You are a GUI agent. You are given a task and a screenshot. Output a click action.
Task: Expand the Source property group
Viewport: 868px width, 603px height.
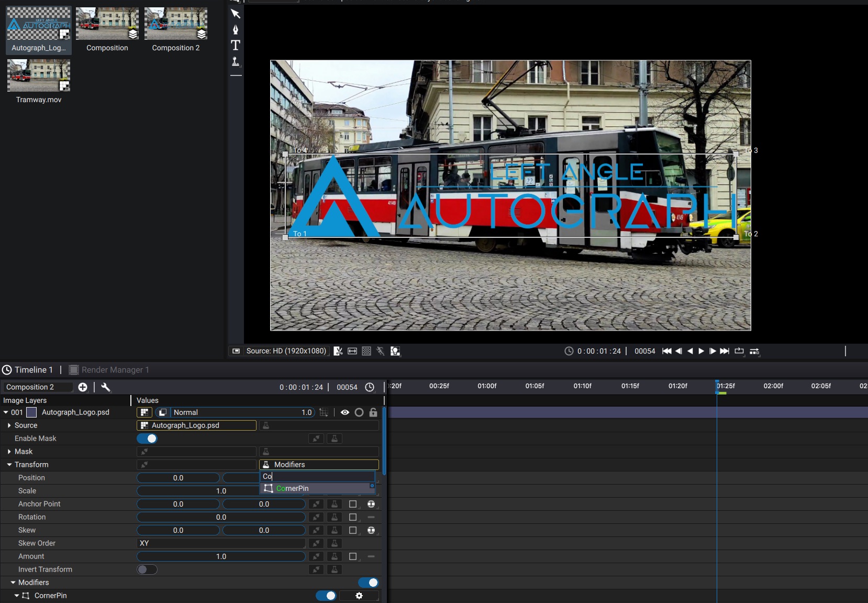click(9, 425)
